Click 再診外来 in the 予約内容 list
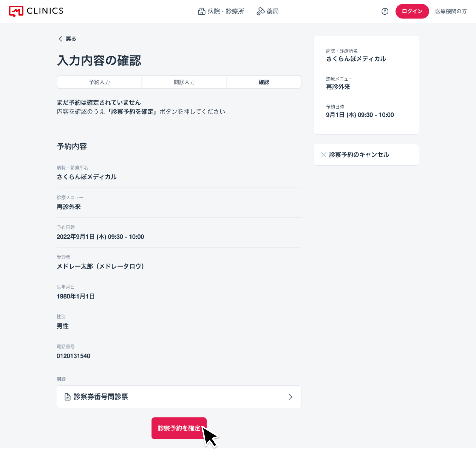The width and height of the screenshot is (476, 450). (69, 207)
